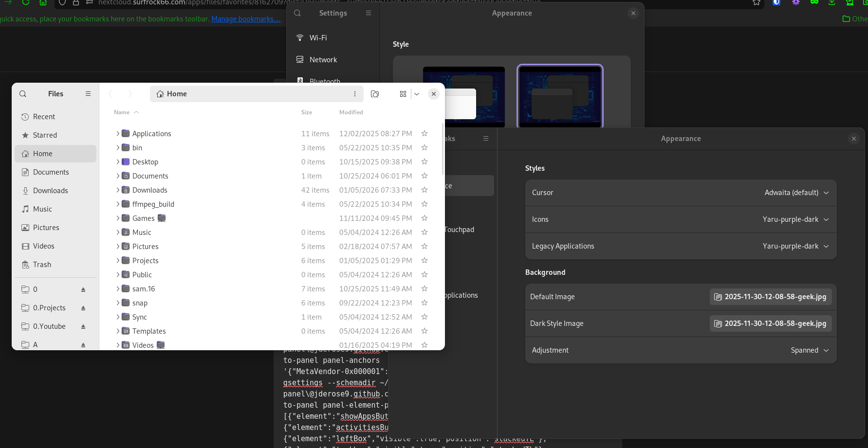
Task: Select Trash in the Files sidebar
Action: click(42, 265)
